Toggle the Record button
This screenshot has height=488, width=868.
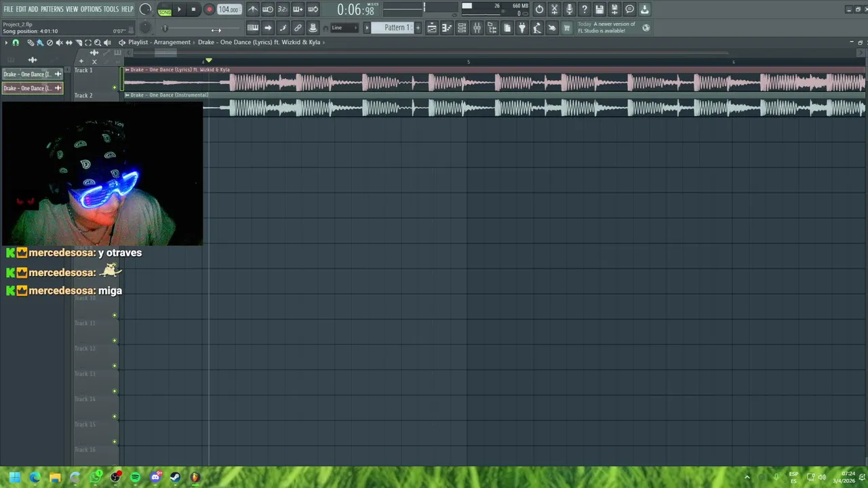coord(209,9)
